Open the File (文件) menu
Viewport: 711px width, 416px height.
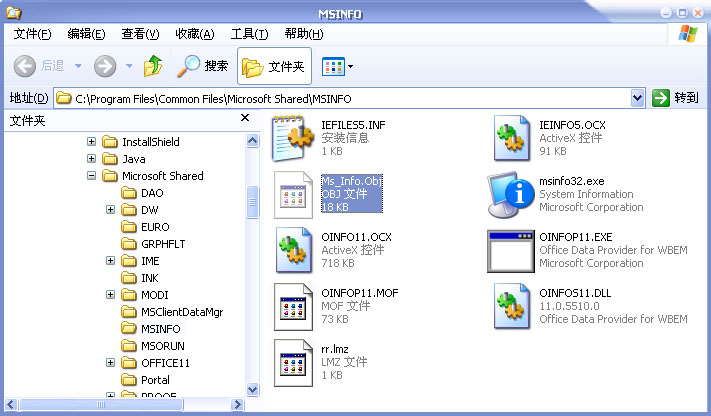pos(32,34)
